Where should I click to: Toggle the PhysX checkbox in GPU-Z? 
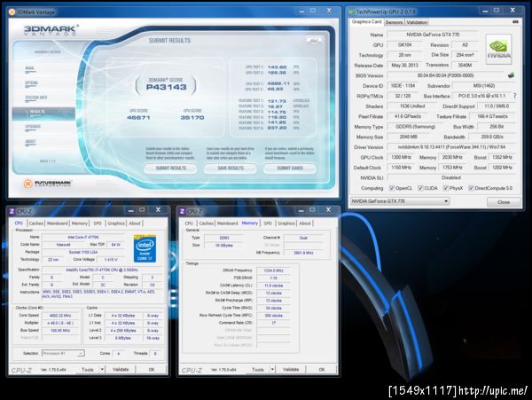pyautogui.click(x=445, y=188)
